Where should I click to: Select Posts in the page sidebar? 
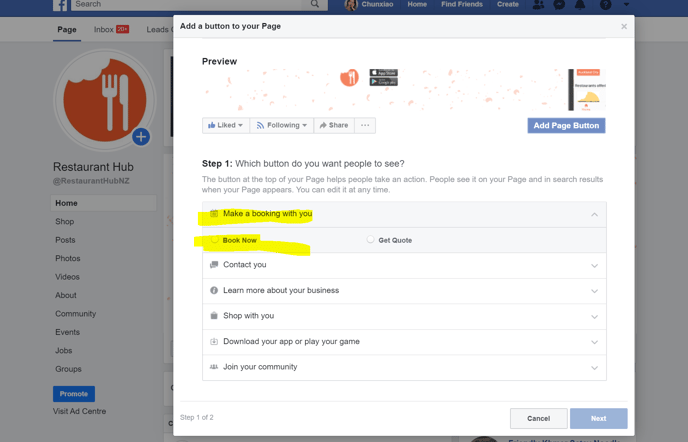(x=65, y=240)
